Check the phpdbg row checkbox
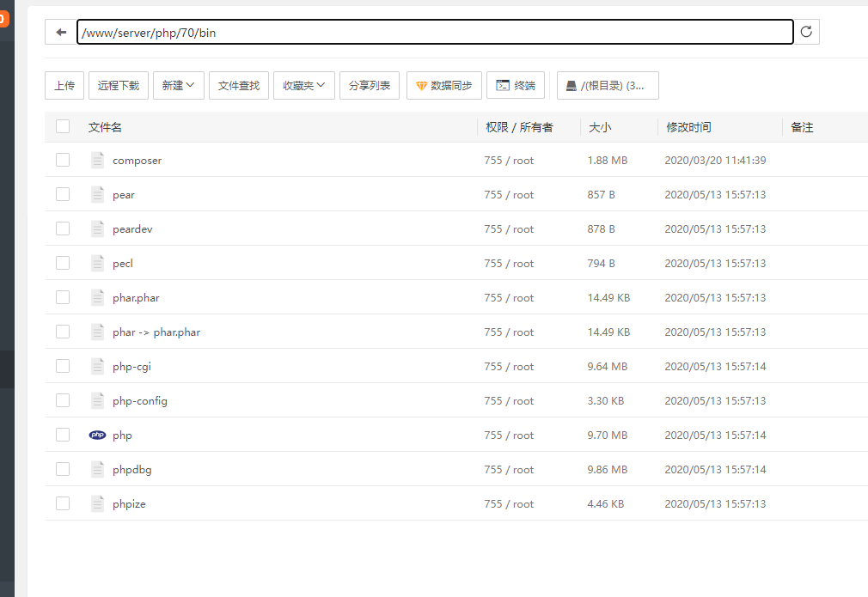 63,469
